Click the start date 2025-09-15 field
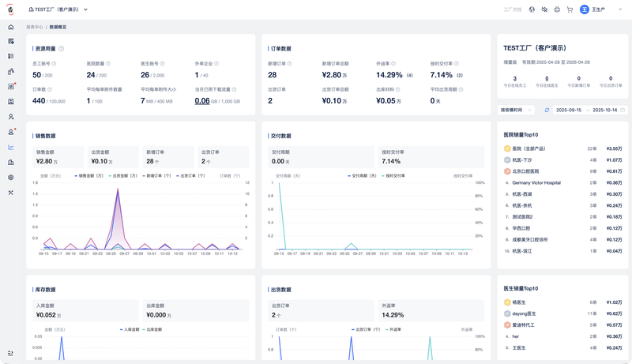Screen dimensions: 632x364 [x=568, y=110]
